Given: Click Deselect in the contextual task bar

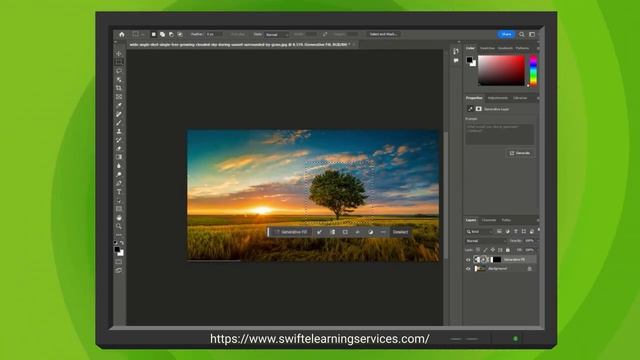Looking at the screenshot, I should tap(400, 232).
